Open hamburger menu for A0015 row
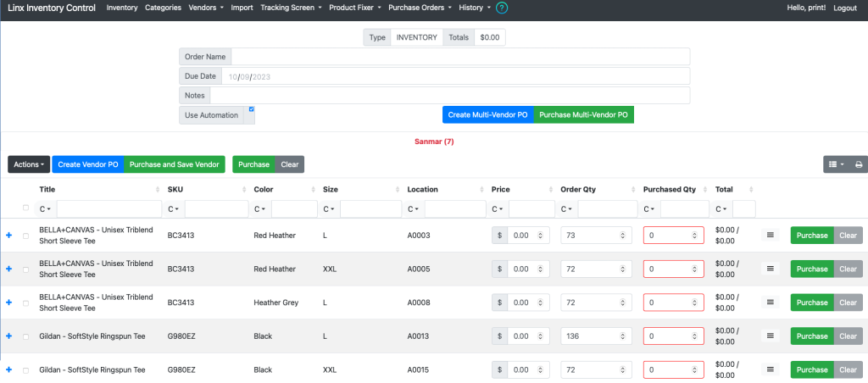868x383 pixels. click(x=770, y=369)
